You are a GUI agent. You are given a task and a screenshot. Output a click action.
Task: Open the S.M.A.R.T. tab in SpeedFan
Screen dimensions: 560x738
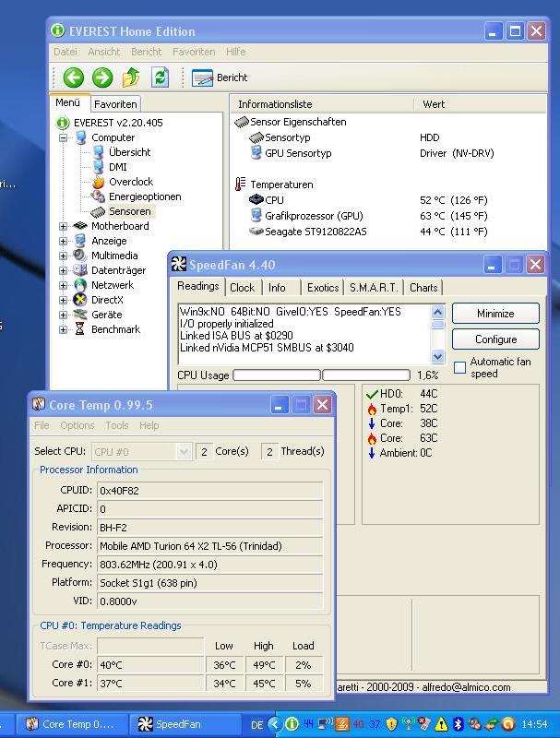pos(374,288)
